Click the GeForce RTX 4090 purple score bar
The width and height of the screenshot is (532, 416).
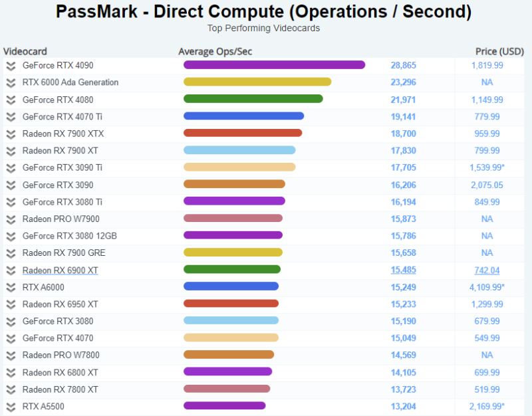(x=274, y=64)
